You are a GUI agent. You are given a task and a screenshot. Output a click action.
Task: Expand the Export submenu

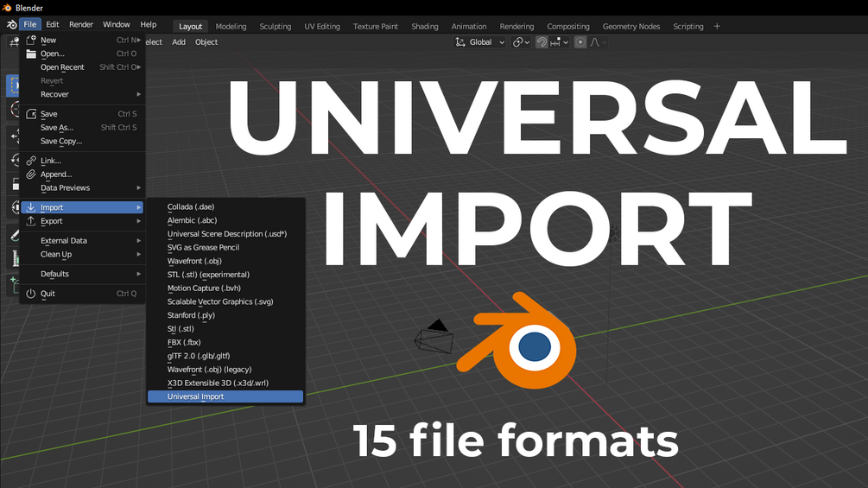82,221
